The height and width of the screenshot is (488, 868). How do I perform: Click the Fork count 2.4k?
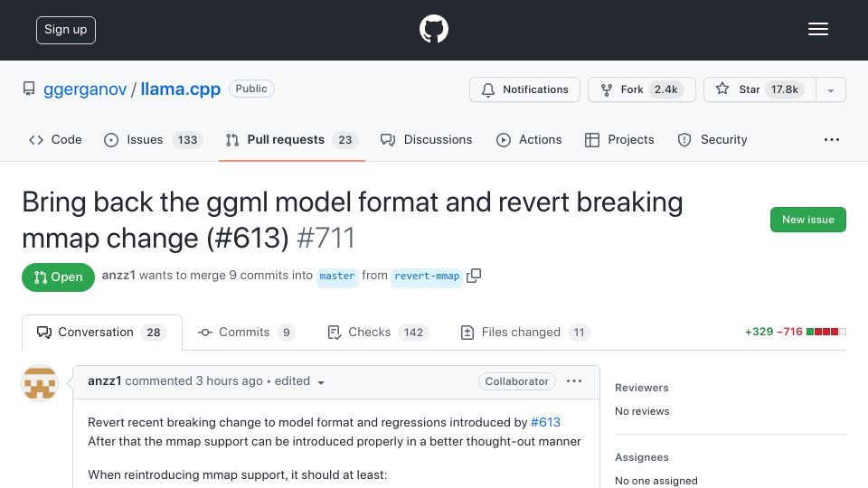666,89
